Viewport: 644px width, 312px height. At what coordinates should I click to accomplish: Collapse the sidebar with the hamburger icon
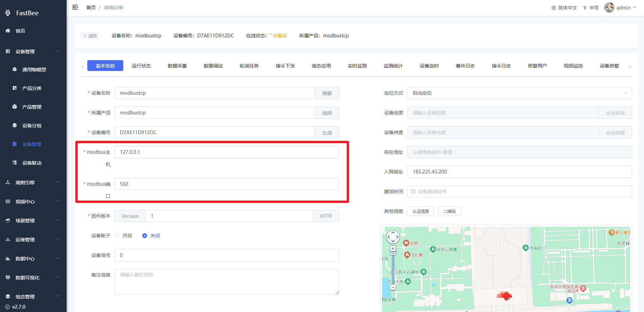click(x=75, y=7)
